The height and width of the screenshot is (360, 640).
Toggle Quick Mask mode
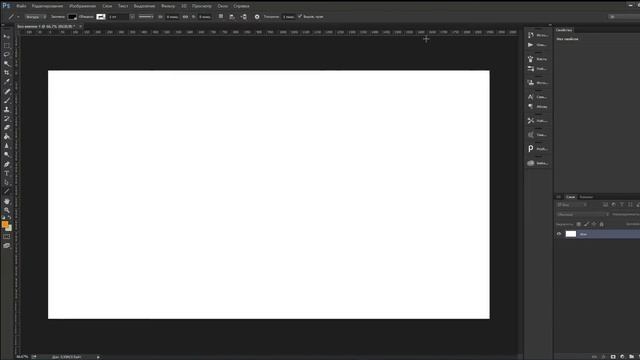(7, 236)
